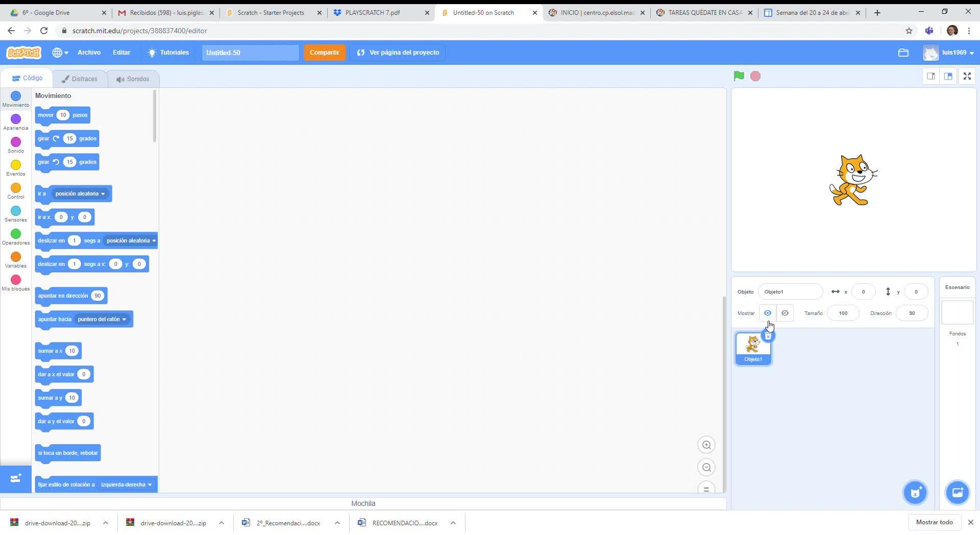The width and height of the screenshot is (980, 535).
Task: Click Ver página del proyecto
Action: tap(398, 53)
